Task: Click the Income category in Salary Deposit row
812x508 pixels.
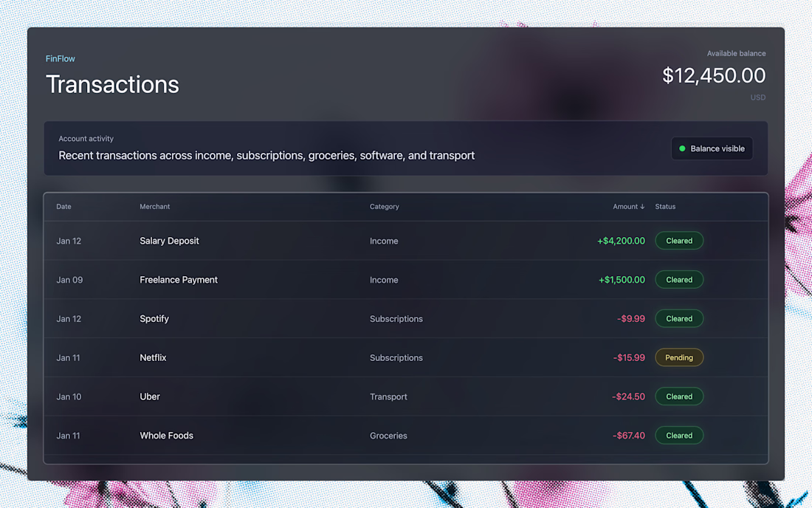Action: point(384,241)
